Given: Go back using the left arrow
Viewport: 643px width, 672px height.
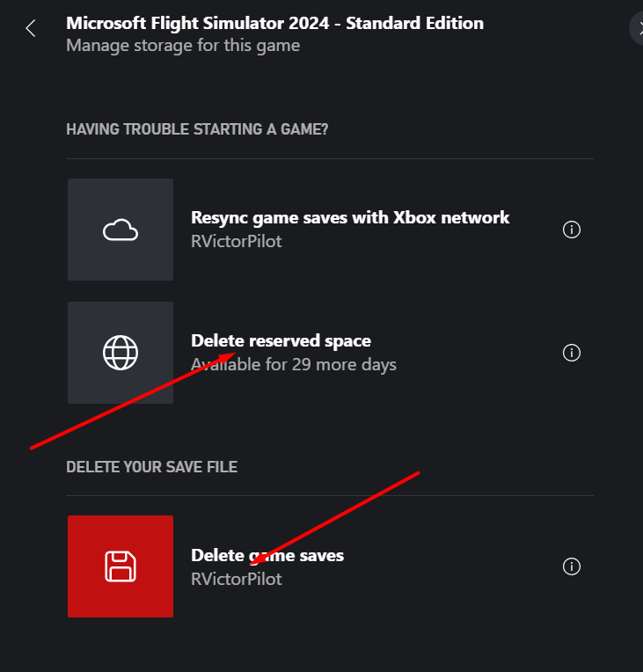Looking at the screenshot, I should click(31, 29).
